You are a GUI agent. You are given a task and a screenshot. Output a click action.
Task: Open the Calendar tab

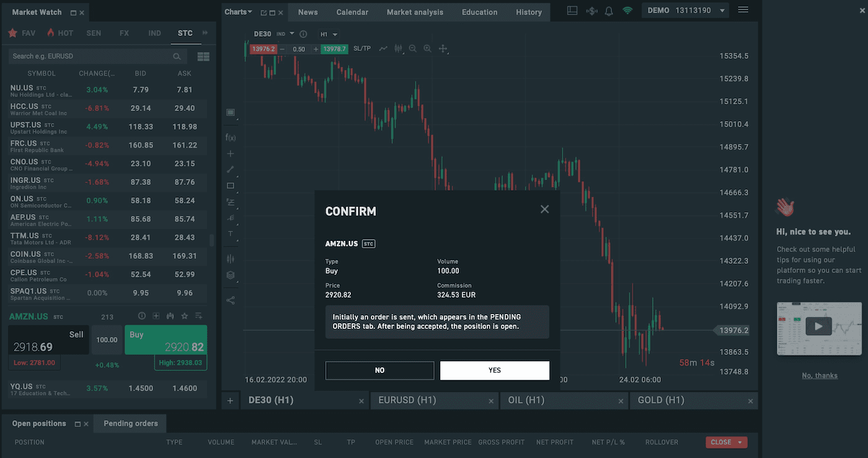point(352,12)
